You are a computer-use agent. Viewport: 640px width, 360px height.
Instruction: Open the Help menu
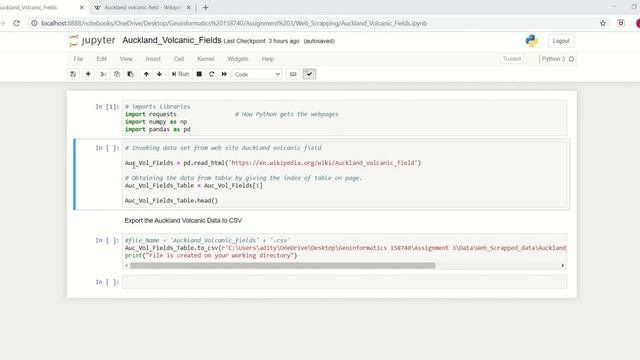[268, 59]
